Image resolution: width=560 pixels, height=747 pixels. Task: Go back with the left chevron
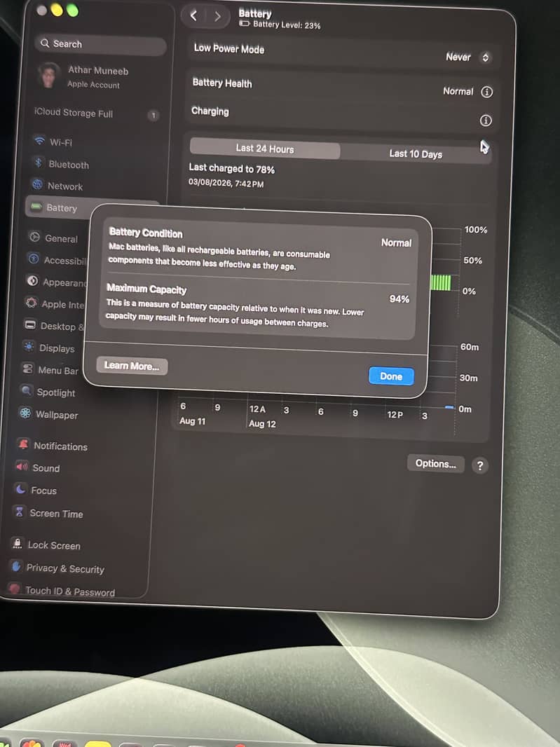193,15
